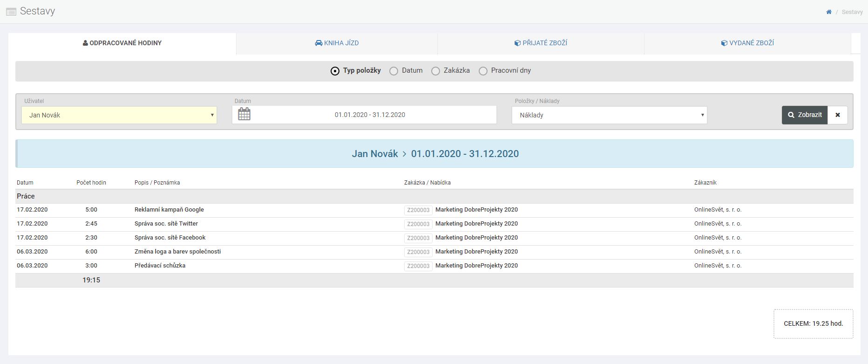The height and width of the screenshot is (364, 868).
Task: Click 'Reklamní kampaň Google' description
Action: (169, 210)
